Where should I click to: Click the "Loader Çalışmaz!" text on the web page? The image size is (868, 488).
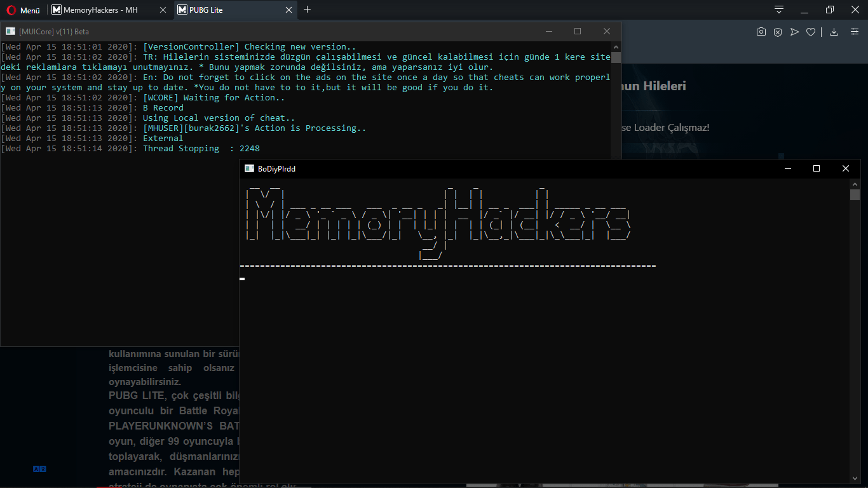point(672,128)
